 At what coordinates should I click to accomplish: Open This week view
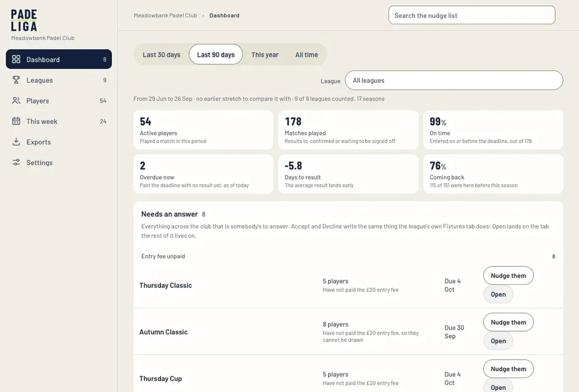pyautogui.click(x=58, y=121)
